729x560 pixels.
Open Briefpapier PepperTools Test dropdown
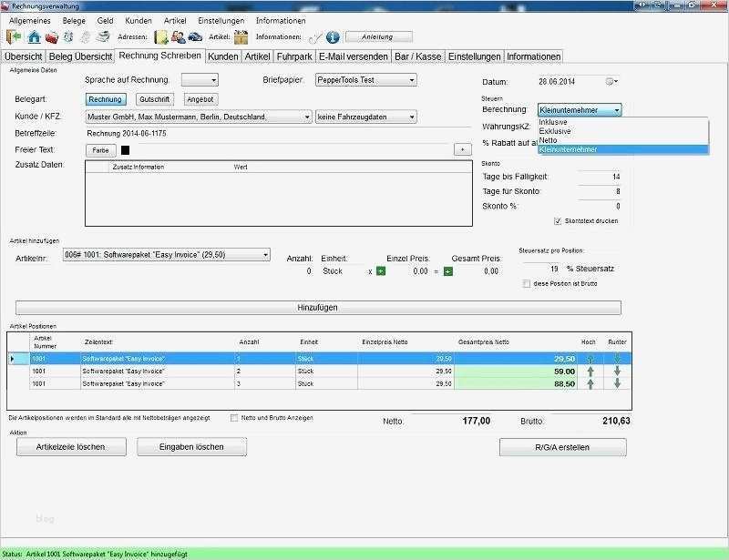366,80
